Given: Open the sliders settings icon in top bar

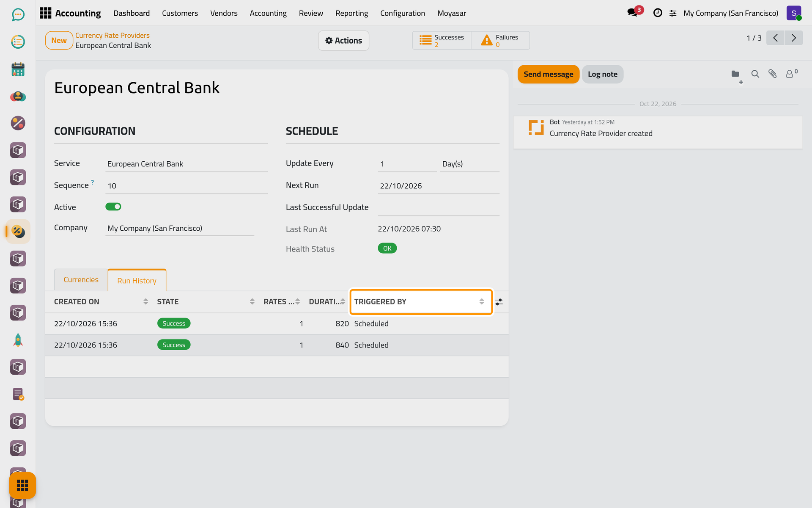Looking at the screenshot, I should [x=673, y=13].
